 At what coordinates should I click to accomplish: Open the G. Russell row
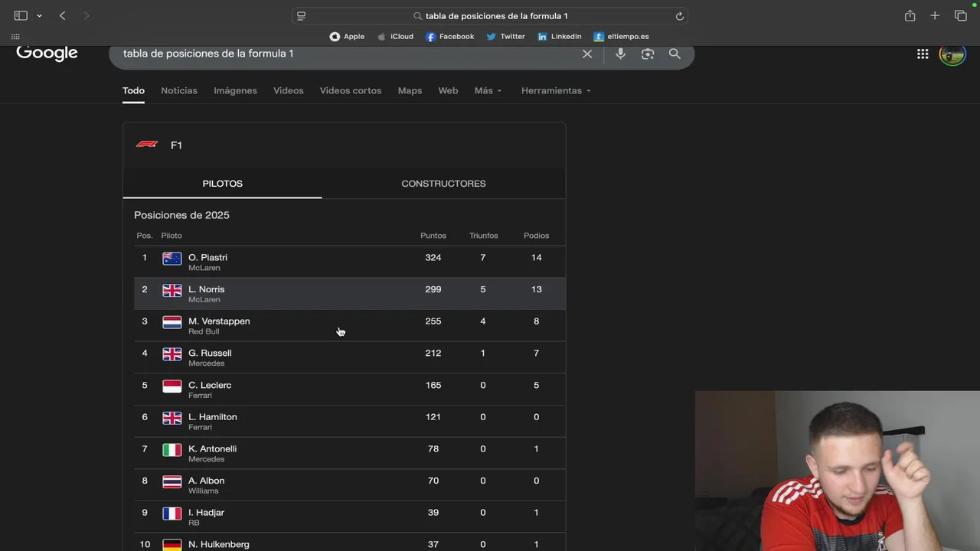pyautogui.click(x=350, y=357)
